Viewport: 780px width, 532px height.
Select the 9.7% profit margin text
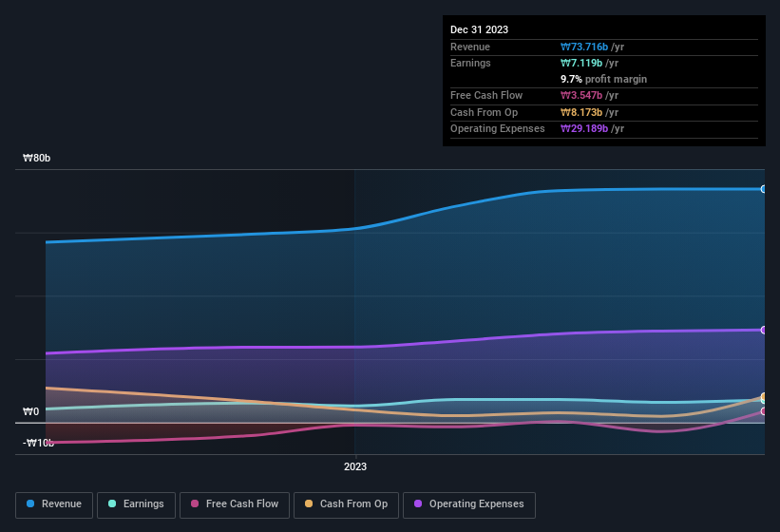(x=603, y=79)
